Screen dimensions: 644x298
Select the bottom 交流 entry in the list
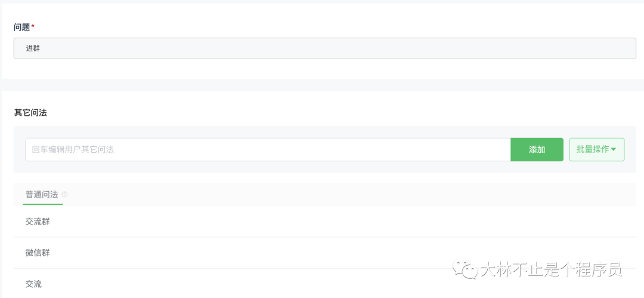(33, 284)
